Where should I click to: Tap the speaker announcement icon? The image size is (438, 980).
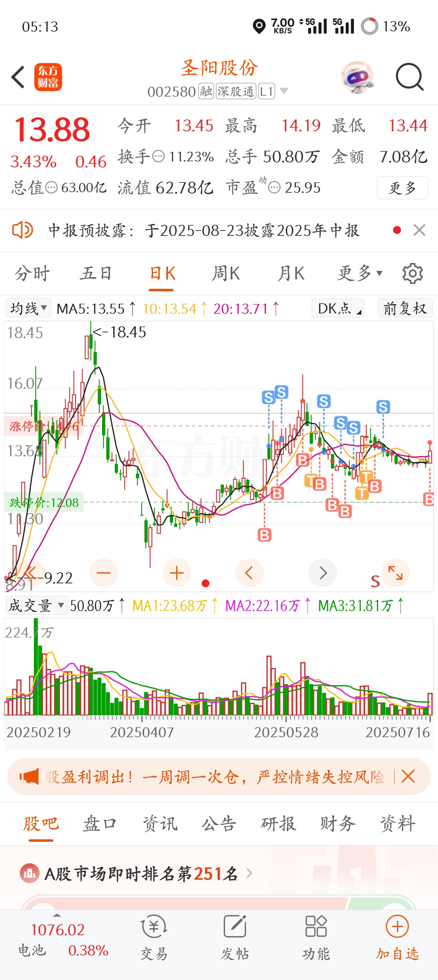pos(23,230)
